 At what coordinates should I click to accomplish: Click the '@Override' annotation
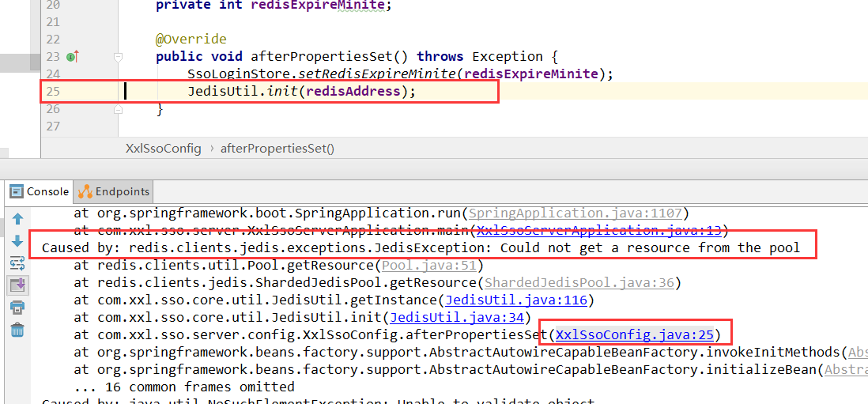pyautogui.click(x=191, y=40)
